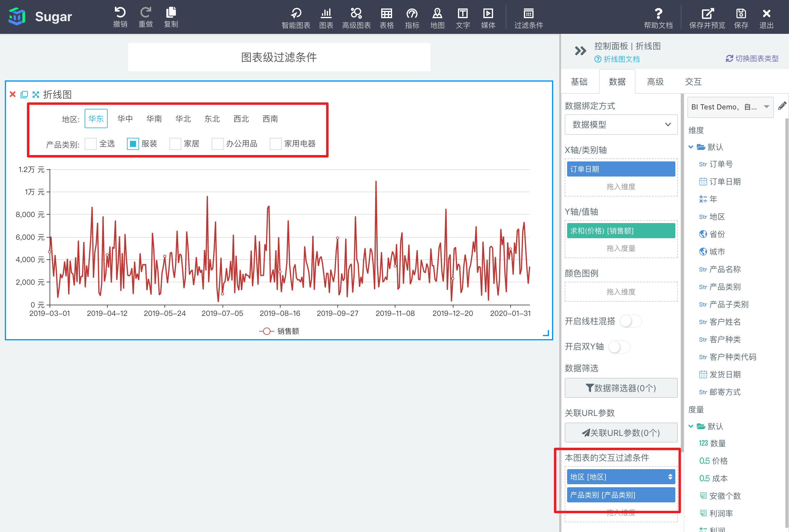Screen dimensions: 789x532
Task: Duplicate the line chart via copy icon
Action: tap(24, 94)
